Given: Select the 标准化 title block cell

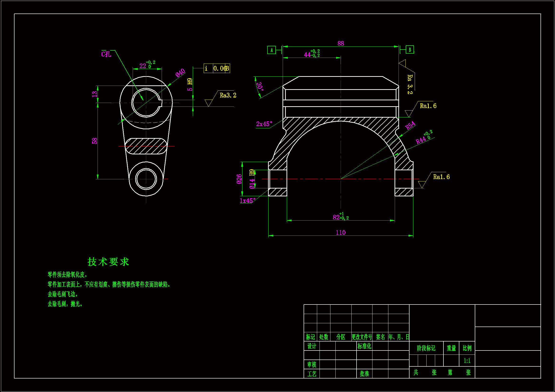Looking at the screenshot, I should (364, 346).
